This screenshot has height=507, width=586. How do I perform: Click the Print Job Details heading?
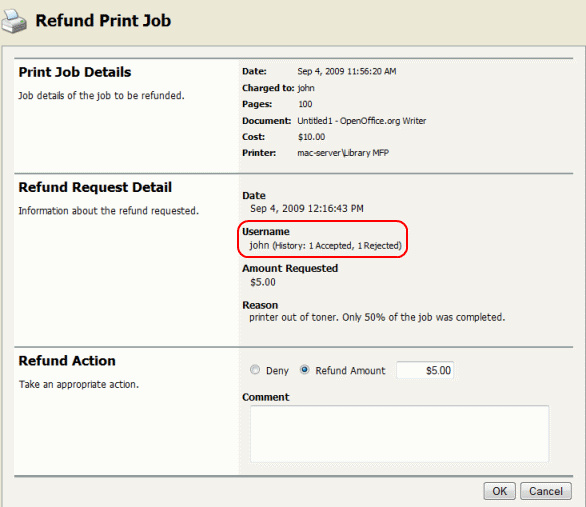[x=75, y=72]
